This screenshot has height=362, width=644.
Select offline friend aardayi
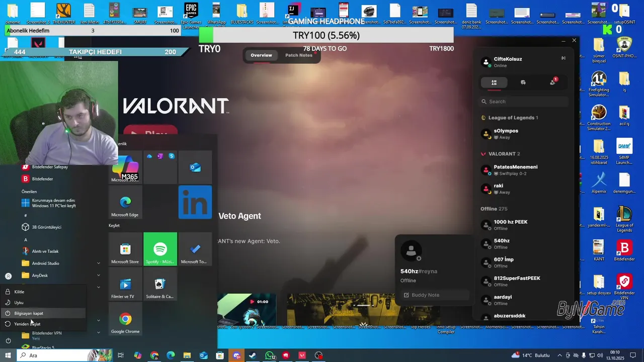click(523, 300)
